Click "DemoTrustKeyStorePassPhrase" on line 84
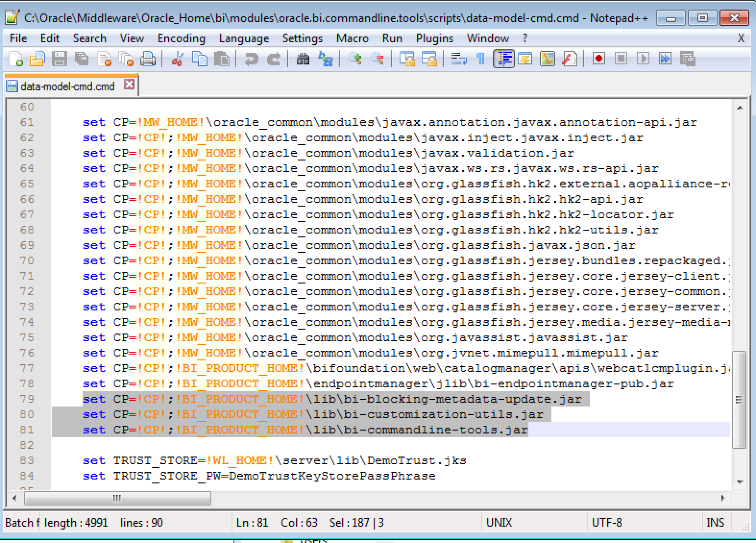The image size is (756, 543). pyautogui.click(x=332, y=476)
